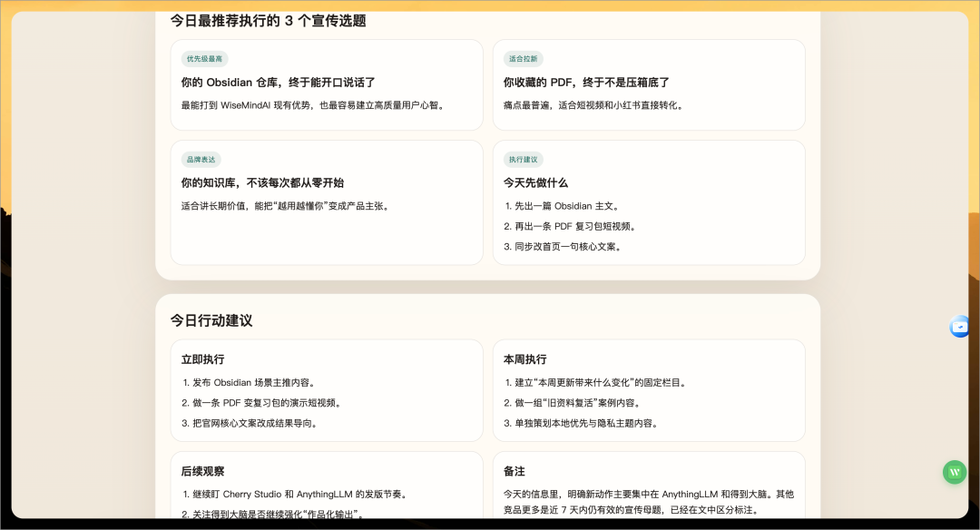Click note paragraph starting 今天的信息里
Image resolution: width=980 pixels, height=530 pixels.
[x=649, y=502]
